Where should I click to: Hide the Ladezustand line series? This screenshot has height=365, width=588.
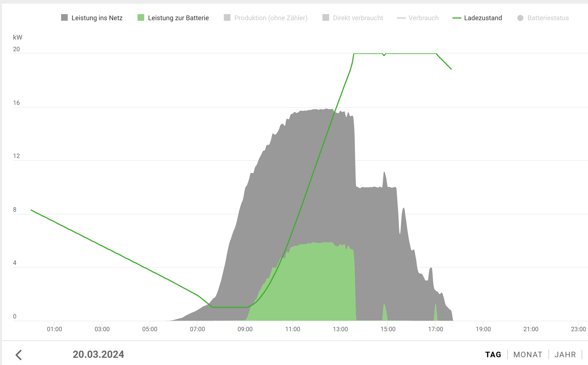coord(483,18)
